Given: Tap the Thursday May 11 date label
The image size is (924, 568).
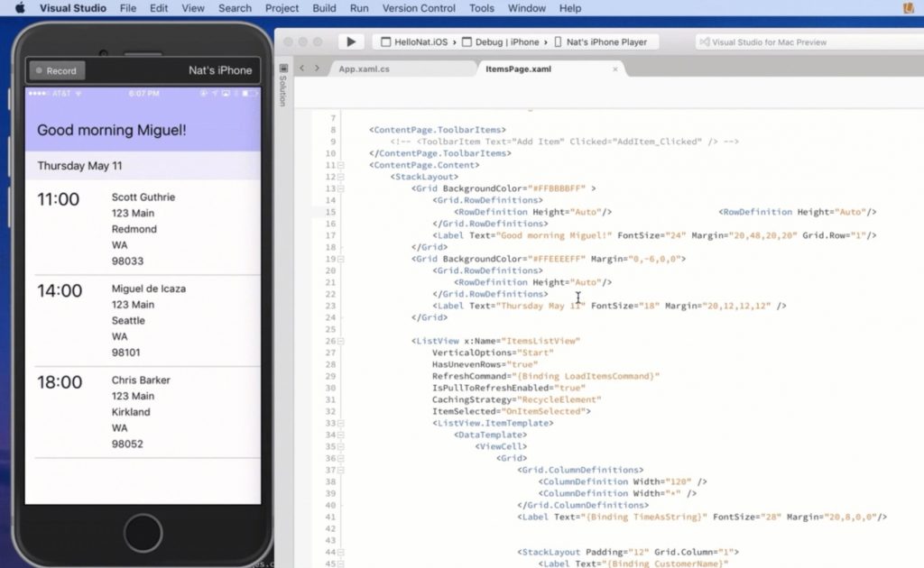Looking at the screenshot, I should pyautogui.click(x=79, y=166).
